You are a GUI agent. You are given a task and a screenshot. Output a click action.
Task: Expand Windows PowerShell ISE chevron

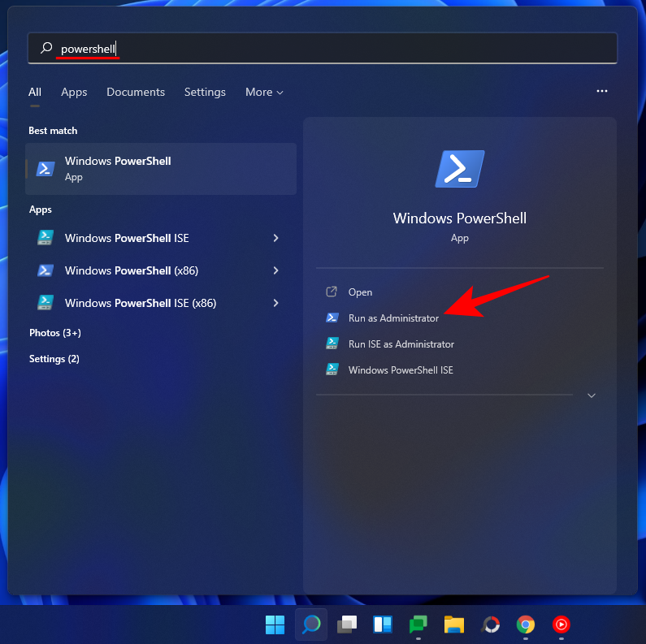tap(275, 238)
